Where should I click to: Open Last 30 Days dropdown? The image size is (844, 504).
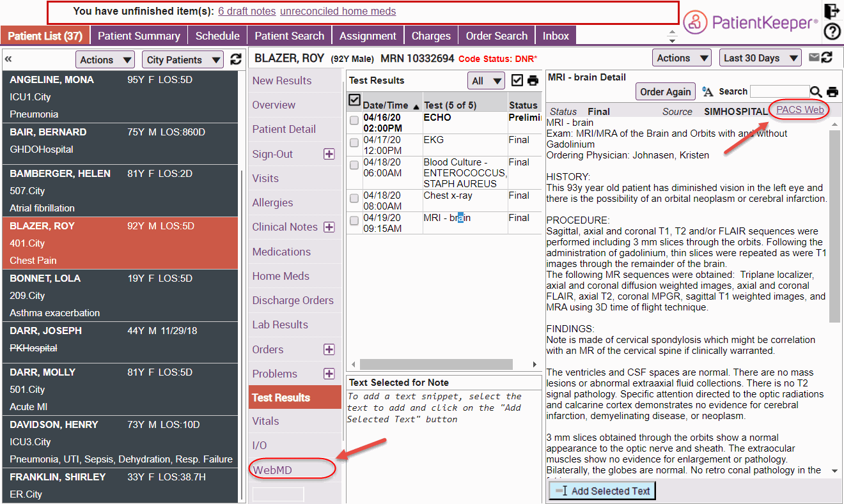point(760,57)
